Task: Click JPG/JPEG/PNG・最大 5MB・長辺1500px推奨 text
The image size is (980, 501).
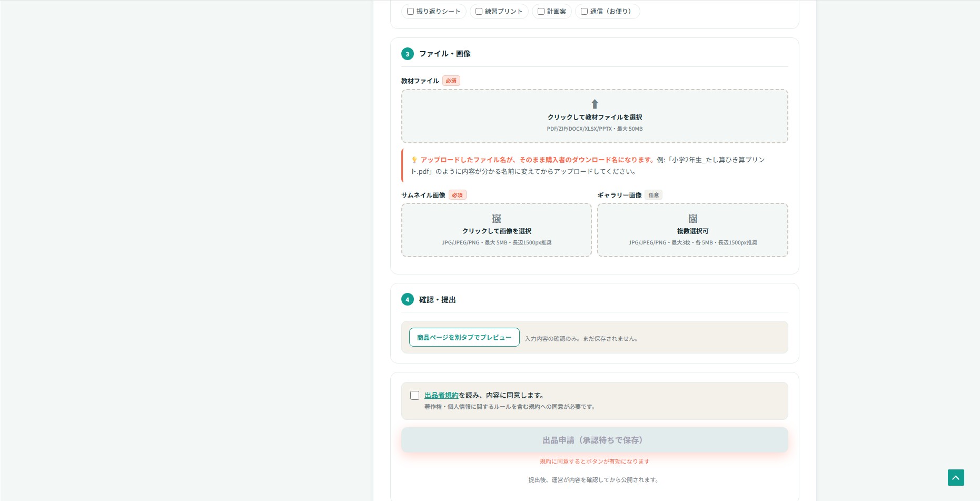Action: point(497,242)
